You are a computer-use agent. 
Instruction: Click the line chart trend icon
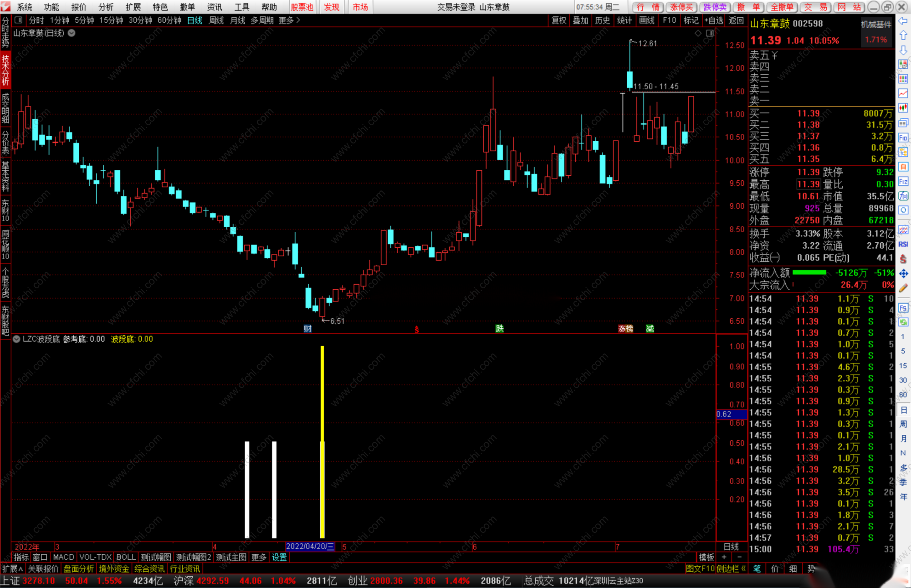tap(903, 93)
